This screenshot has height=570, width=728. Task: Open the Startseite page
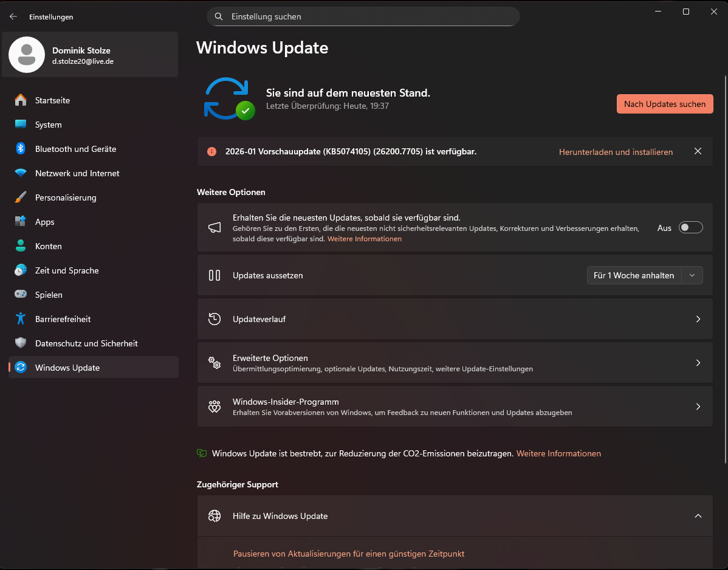94,100
